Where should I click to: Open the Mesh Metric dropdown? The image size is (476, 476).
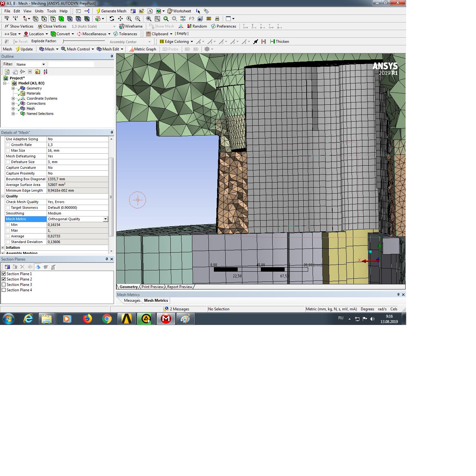105,219
